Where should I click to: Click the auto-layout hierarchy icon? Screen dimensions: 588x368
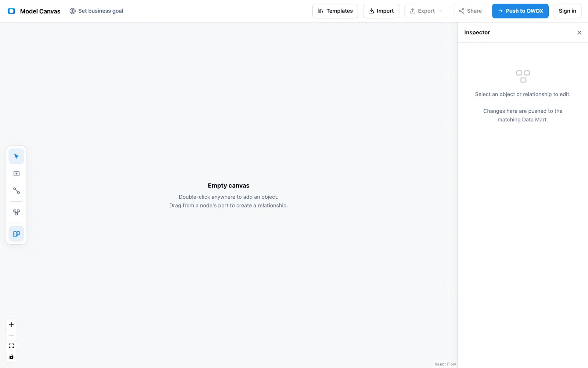(16, 212)
